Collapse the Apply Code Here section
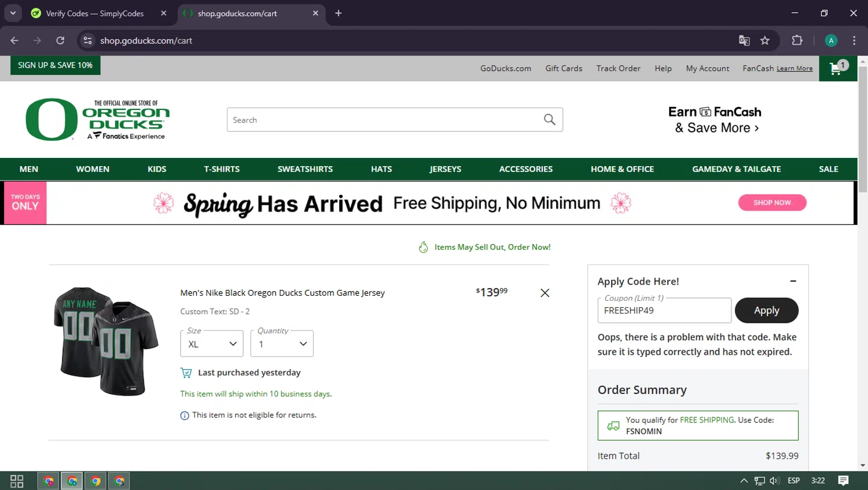 pos(793,281)
